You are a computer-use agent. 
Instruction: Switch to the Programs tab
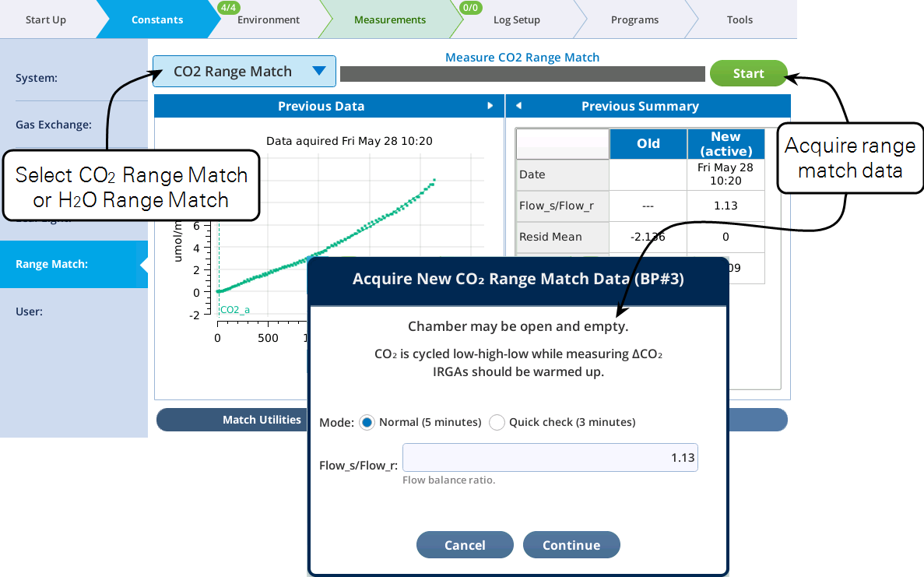click(634, 19)
